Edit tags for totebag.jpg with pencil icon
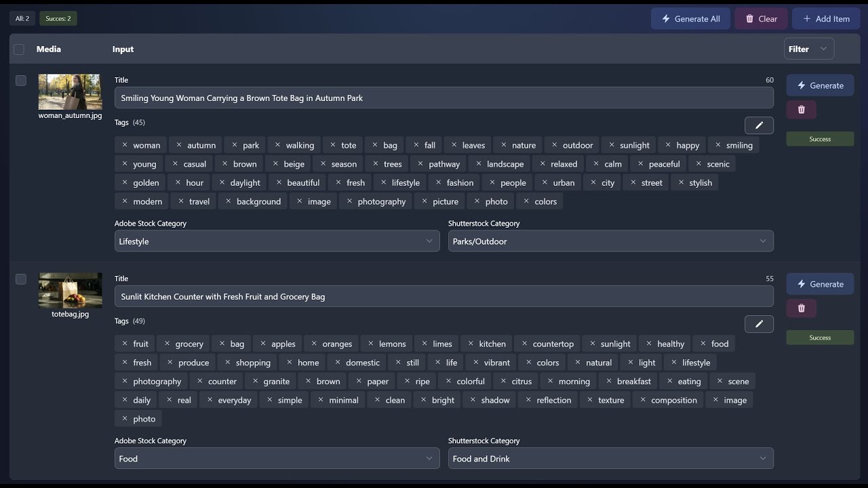 (x=759, y=324)
